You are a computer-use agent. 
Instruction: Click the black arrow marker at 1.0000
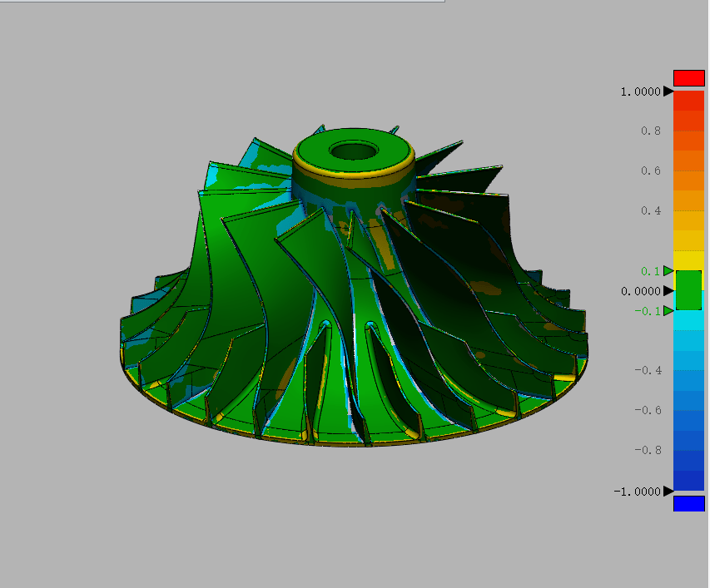pyautogui.click(x=668, y=91)
